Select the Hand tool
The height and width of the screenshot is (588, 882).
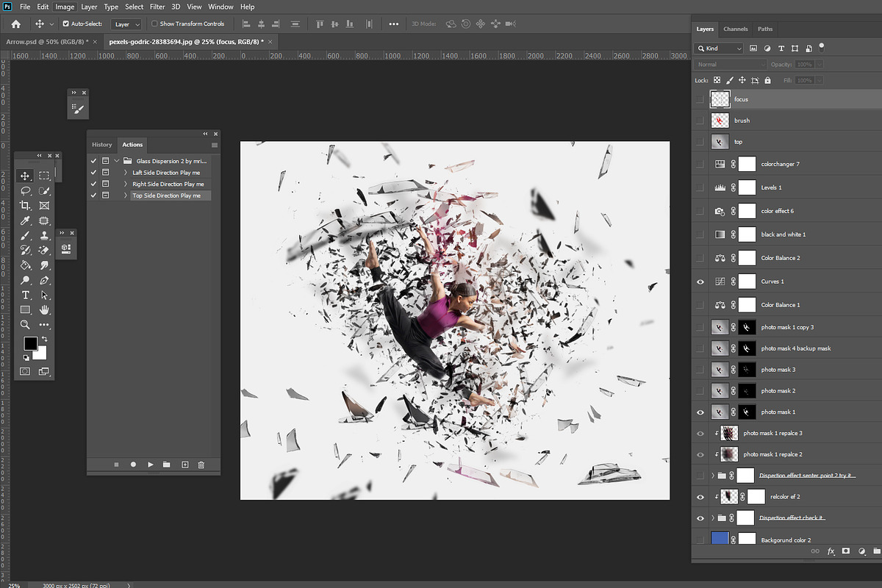[44, 309]
